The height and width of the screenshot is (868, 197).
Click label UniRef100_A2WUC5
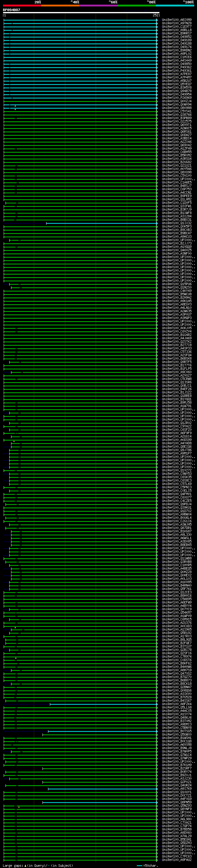(176, 128)
